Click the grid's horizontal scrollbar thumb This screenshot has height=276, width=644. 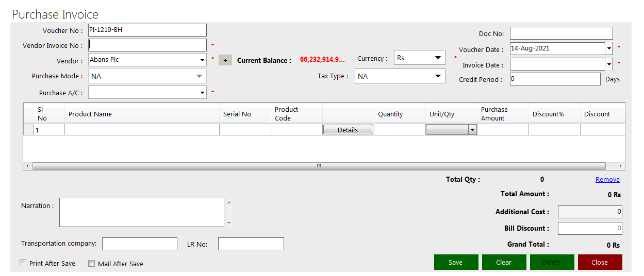(x=319, y=166)
